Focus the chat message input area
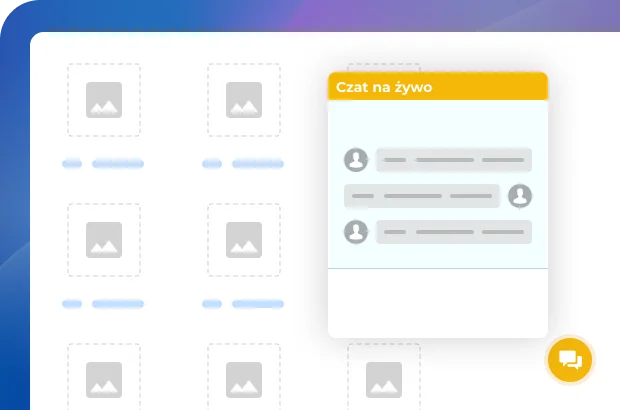Image resolution: width=620 pixels, height=410 pixels. pos(437,302)
